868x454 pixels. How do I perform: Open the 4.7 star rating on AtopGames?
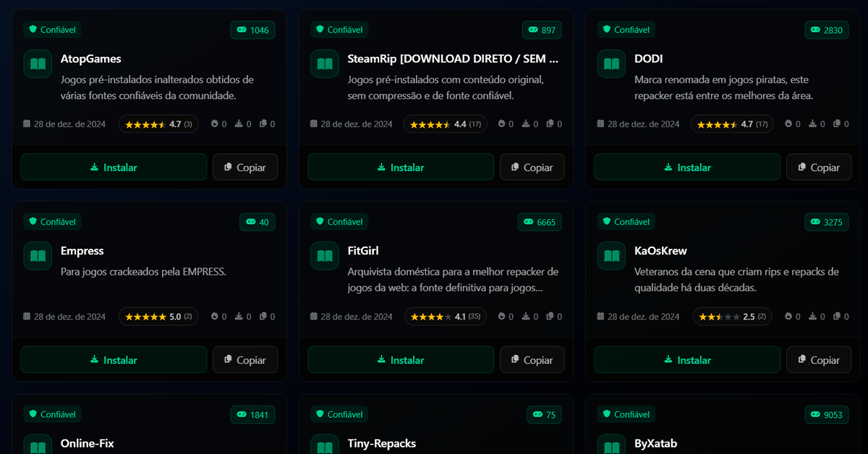click(x=158, y=124)
